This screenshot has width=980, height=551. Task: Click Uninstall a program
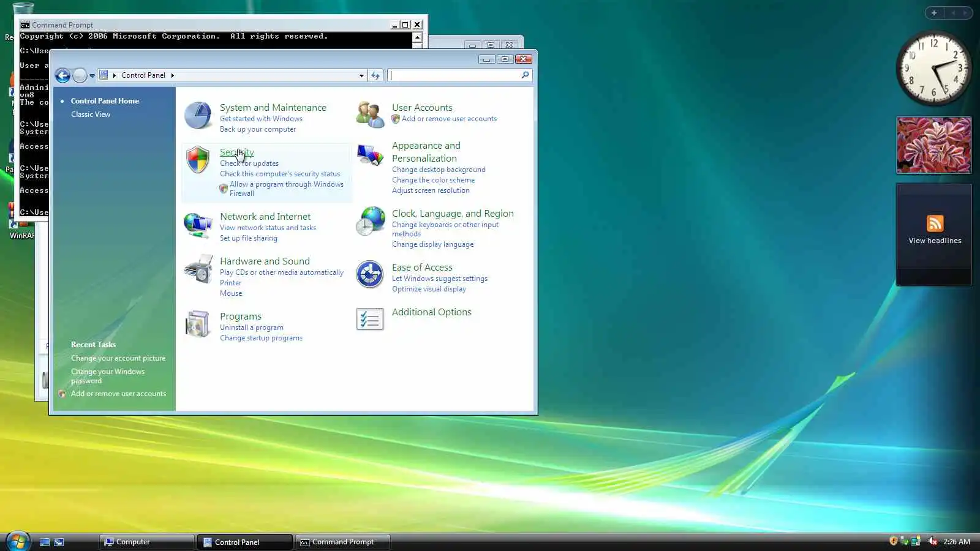pyautogui.click(x=252, y=328)
